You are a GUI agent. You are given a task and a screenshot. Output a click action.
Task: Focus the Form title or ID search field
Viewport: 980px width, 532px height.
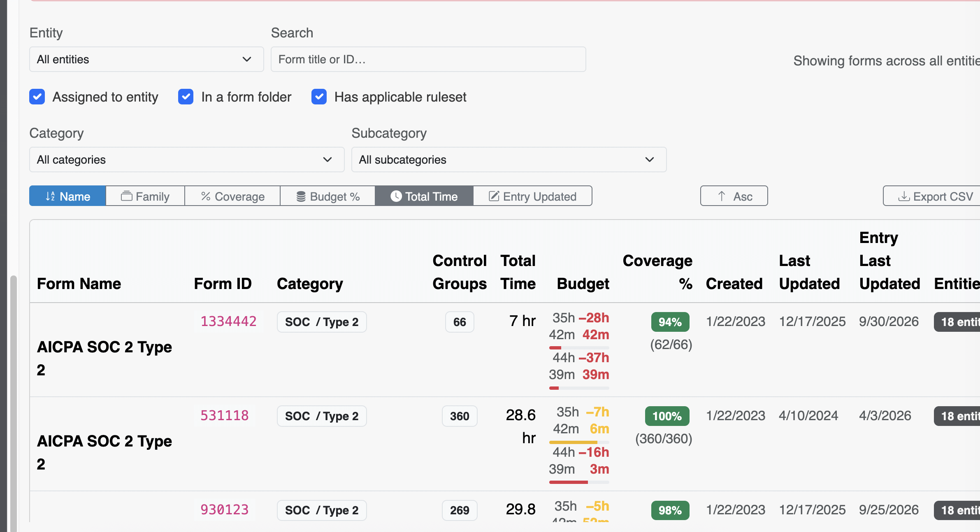tap(428, 59)
